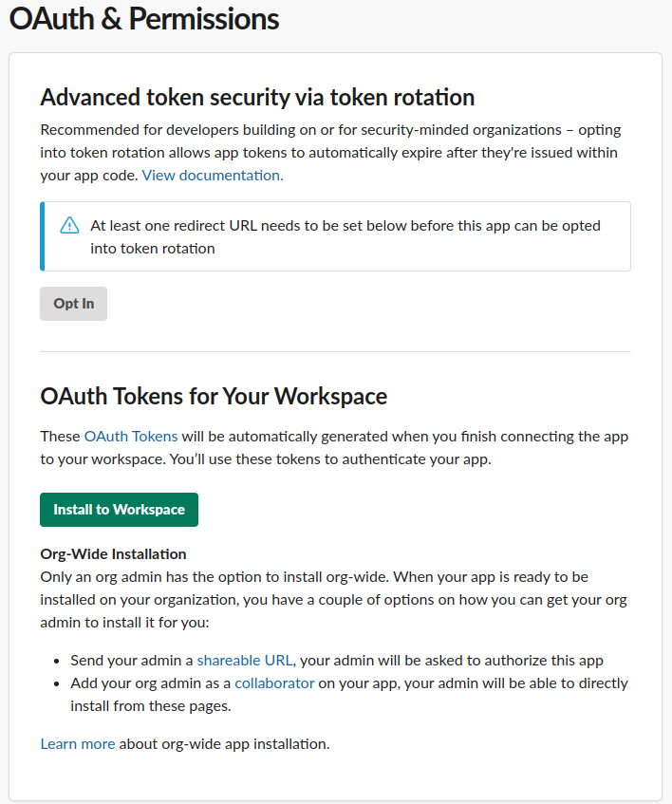Select the token rotation description paragraph
This screenshot has height=804, width=672.
click(x=332, y=152)
